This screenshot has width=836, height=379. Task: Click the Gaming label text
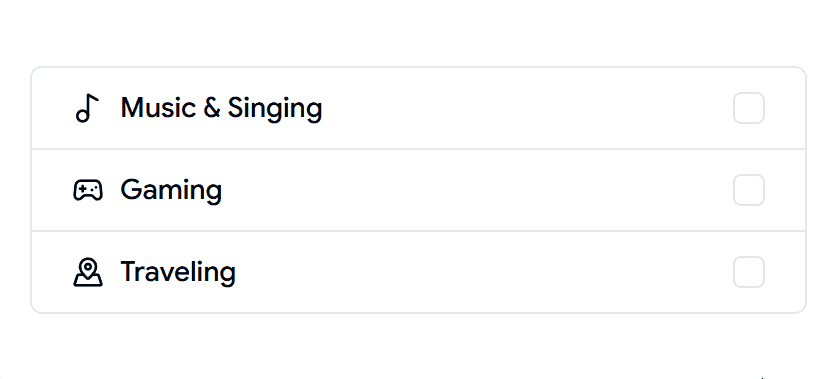click(x=171, y=190)
